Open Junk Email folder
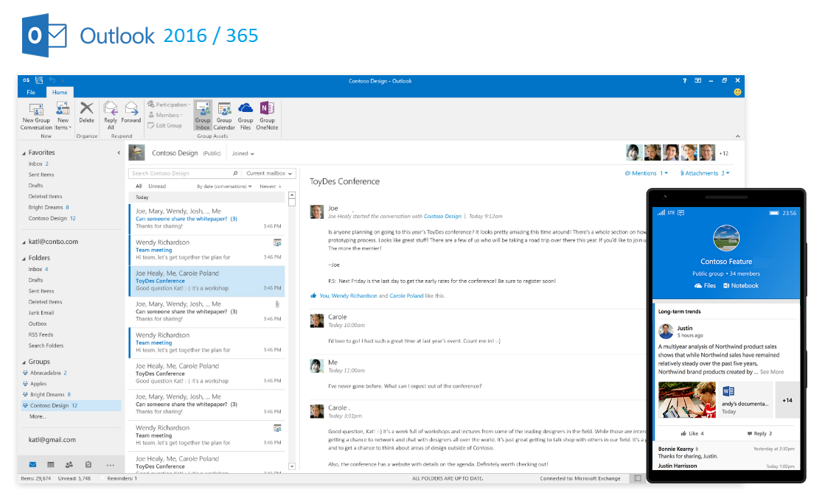Screen dimensions: 825x504 (x=41, y=312)
